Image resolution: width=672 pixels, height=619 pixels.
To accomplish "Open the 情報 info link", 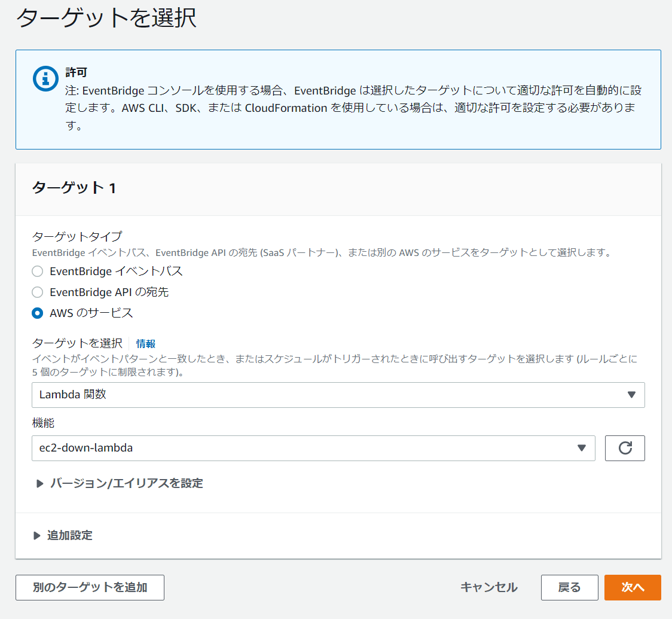I will 146,344.
